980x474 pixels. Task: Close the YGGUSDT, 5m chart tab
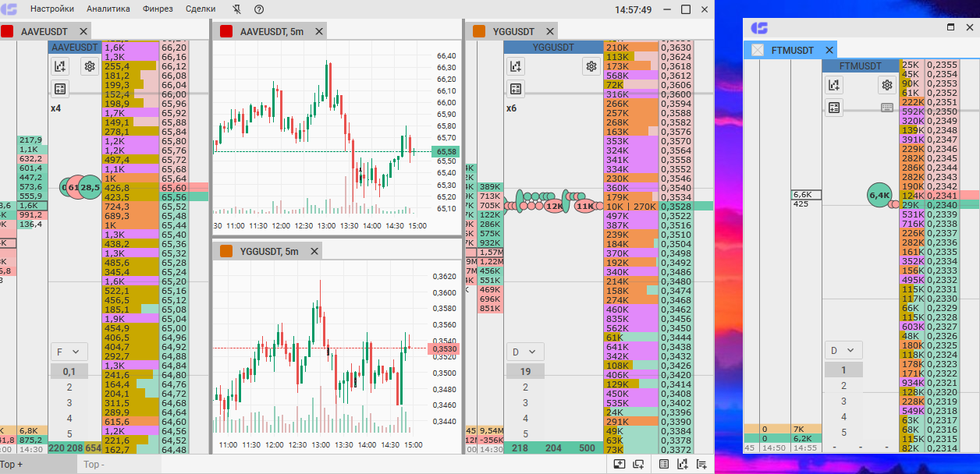[x=314, y=251]
